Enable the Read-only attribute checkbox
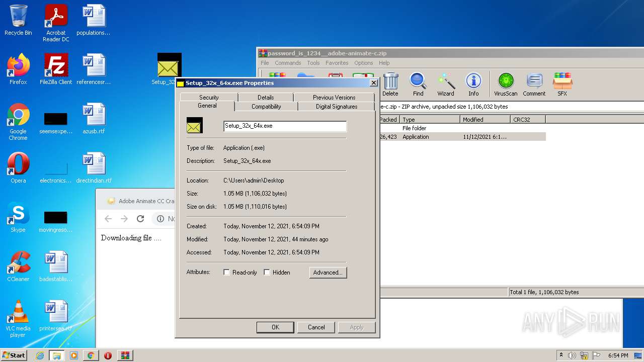 pos(226,272)
